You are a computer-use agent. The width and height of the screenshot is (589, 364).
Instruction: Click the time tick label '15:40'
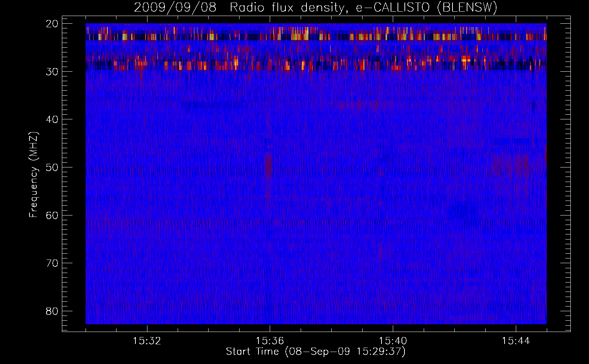click(x=393, y=341)
